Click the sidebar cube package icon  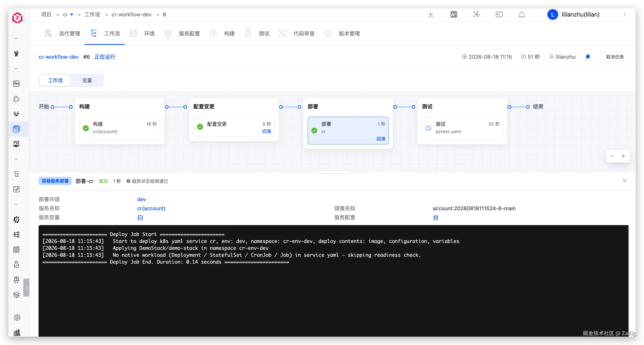[x=17, y=295]
